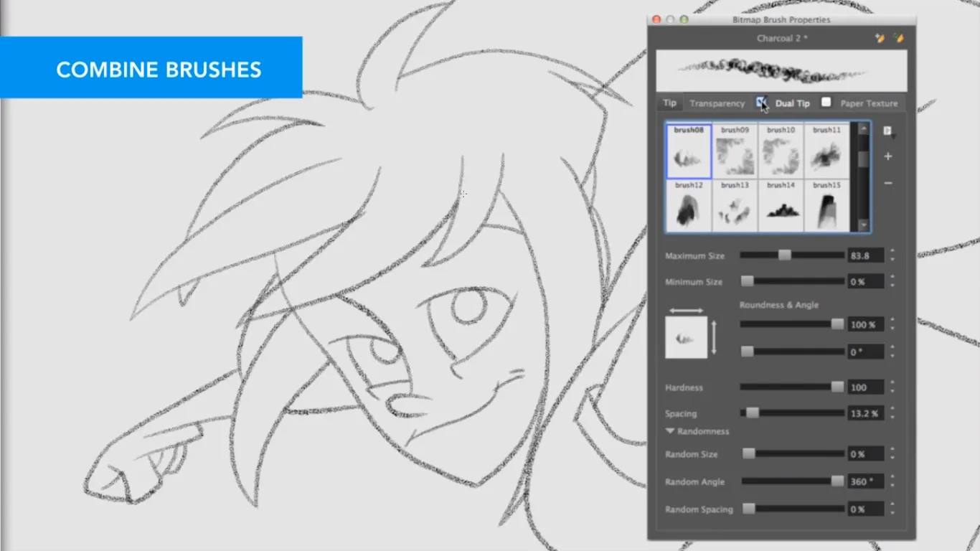Screen dimensions: 980x551
Task: Disable the Dual Tip checkbox
Action: [762, 103]
